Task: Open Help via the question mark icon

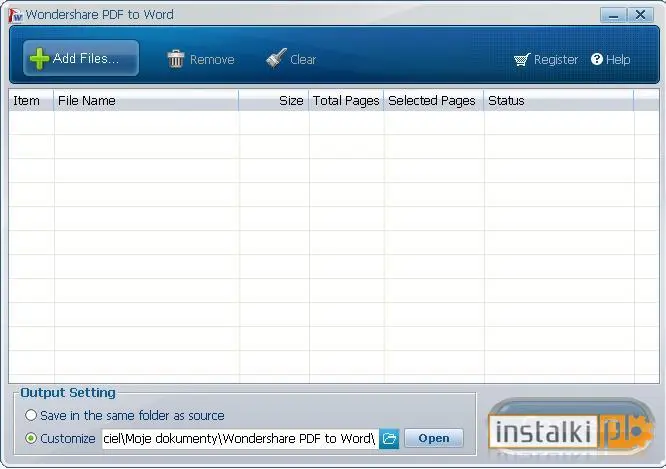Action: [x=597, y=59]
